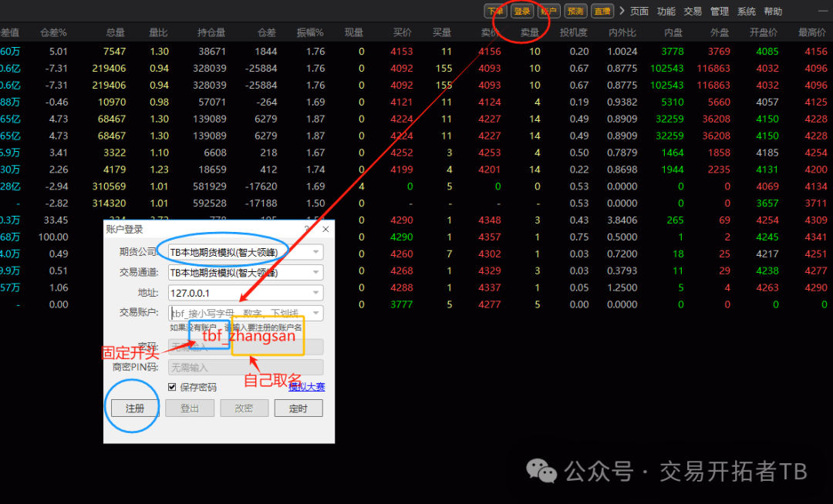833x504 pixels.
Task: Click the 投机度 column header
Action: coord(574,32)
